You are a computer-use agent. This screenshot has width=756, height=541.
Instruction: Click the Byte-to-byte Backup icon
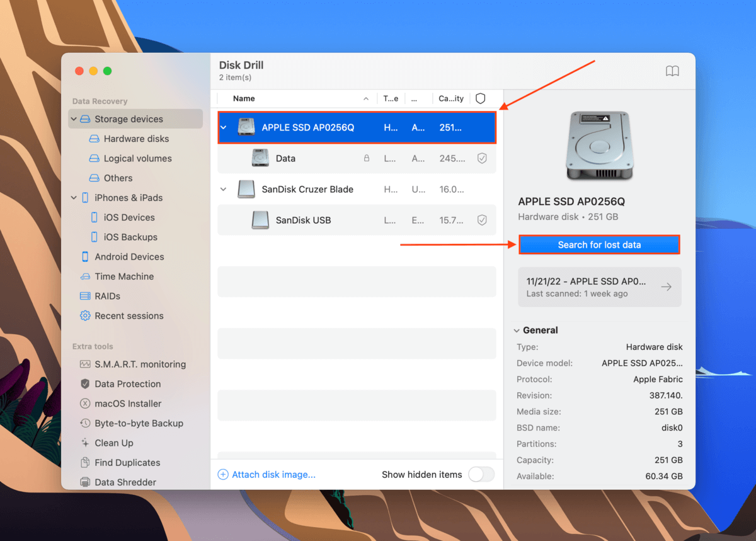coord(85,423)
